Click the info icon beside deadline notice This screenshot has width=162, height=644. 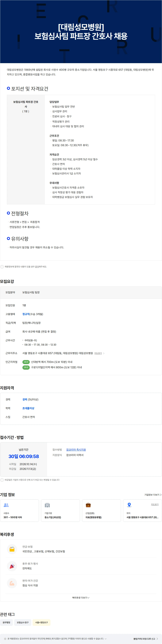click(x=2, y=480)
